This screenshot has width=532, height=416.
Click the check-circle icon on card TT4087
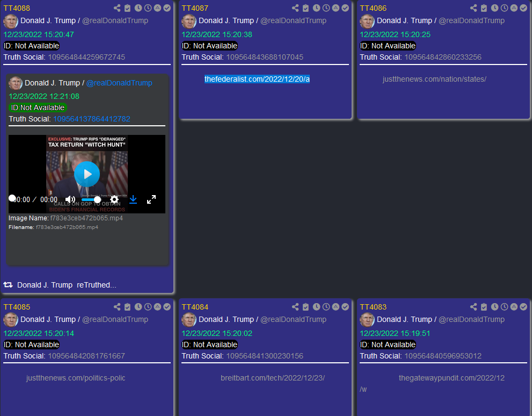[345, 8]
